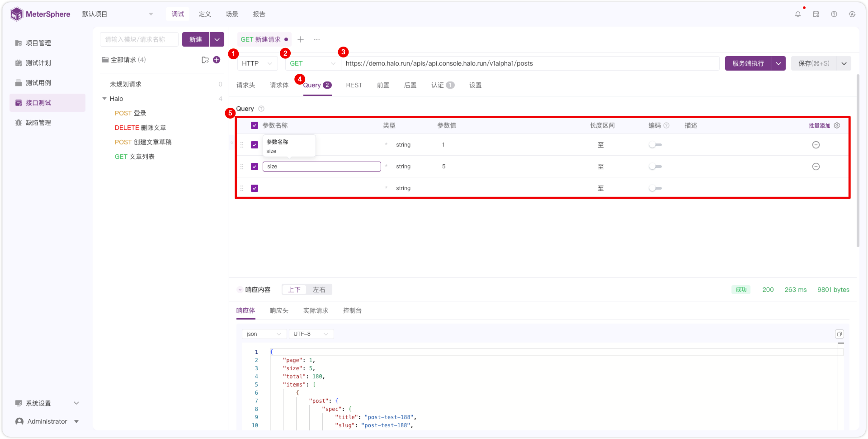Expand the 新建 button dropdown arrow
868x439 pixels.
pyautogui.click(x=217, y=39)
